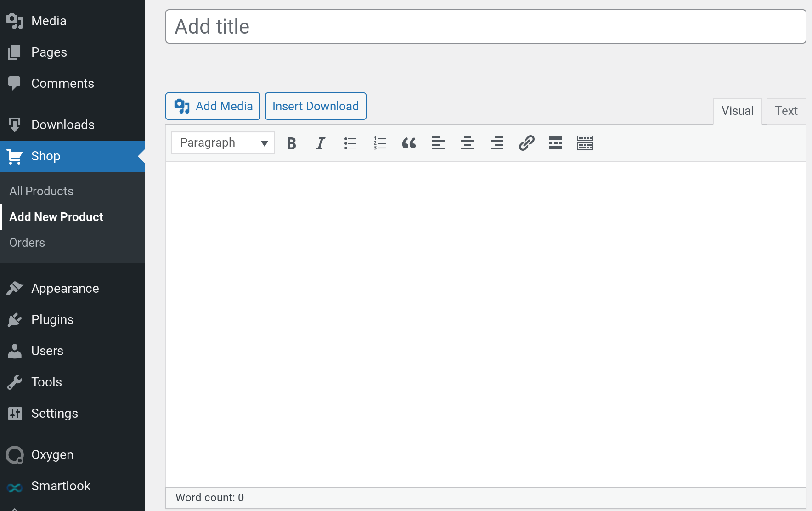Align text to the left
Viewport: 812px width, 511px height.
tap(438, 143)
